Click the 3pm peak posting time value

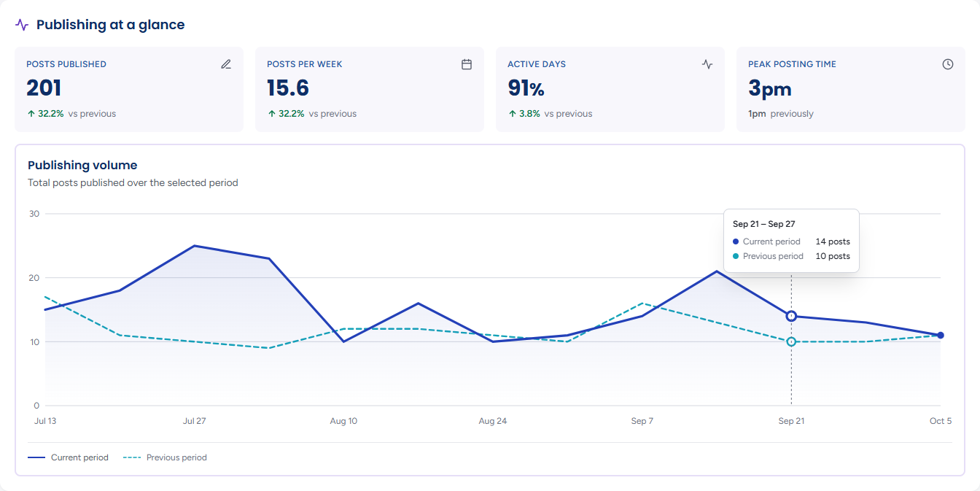point(770,89)
